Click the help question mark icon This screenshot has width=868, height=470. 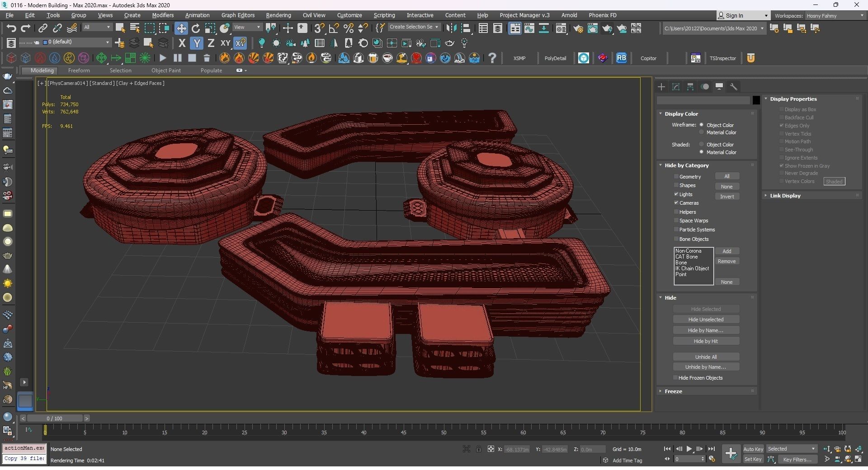(x=492, y=58)
